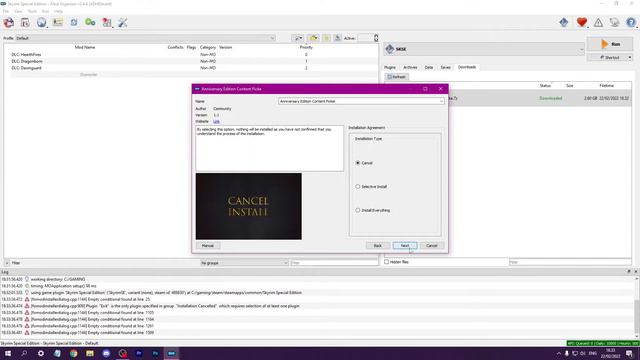Switch to the Downloads tab

coord(467,67)
